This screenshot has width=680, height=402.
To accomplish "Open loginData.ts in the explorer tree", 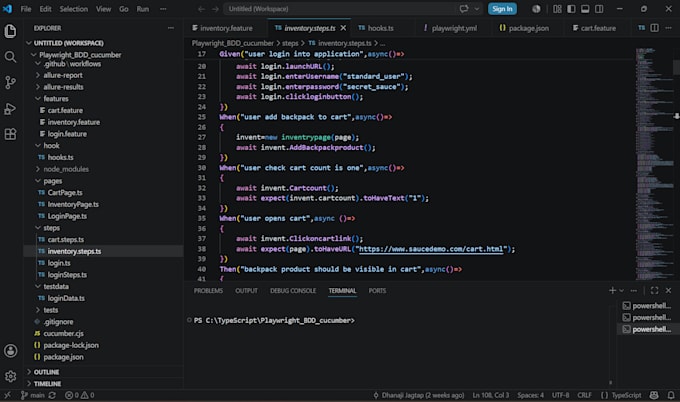I will 66,298.
